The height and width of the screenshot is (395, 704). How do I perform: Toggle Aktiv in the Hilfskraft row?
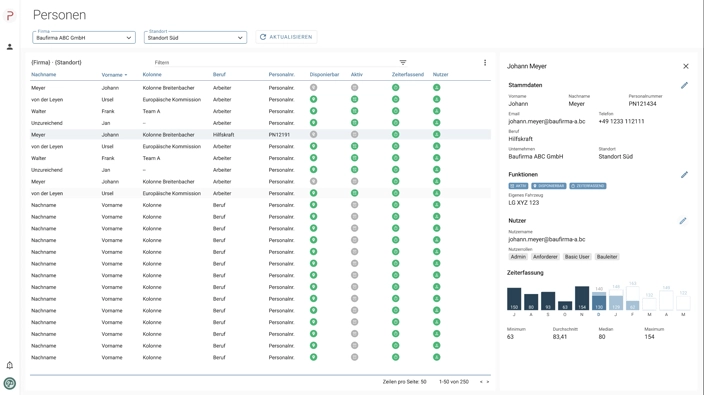(355, 134)
